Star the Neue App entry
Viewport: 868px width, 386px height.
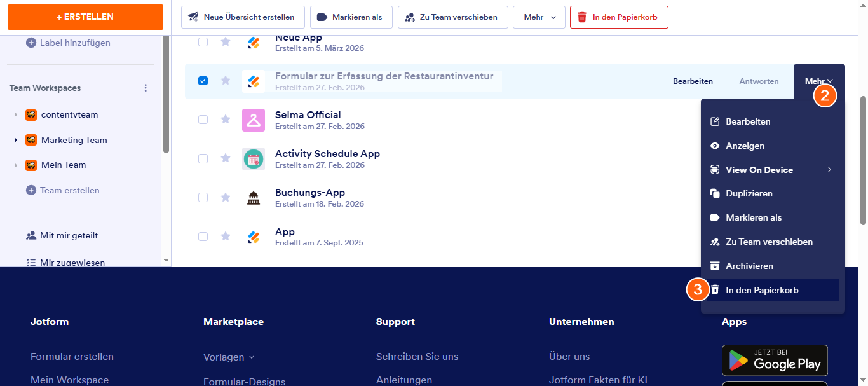225,41
